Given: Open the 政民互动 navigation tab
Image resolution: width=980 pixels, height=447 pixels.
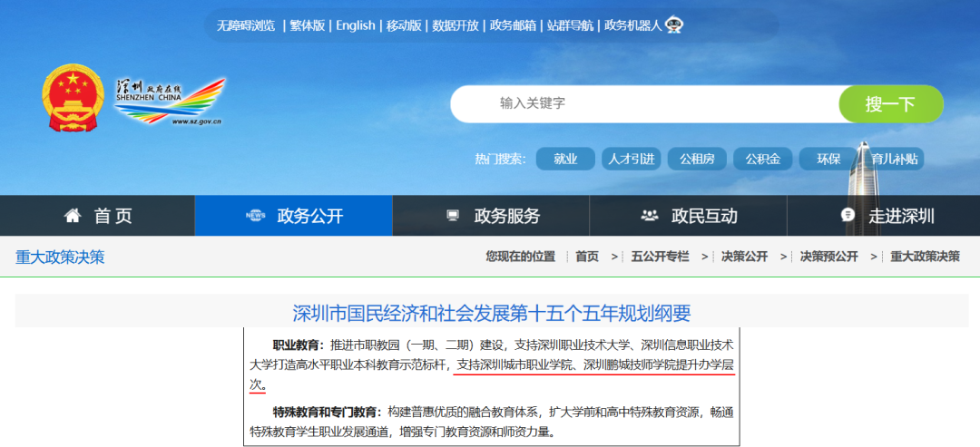Looking at the screenshot, I should point(688,216).
